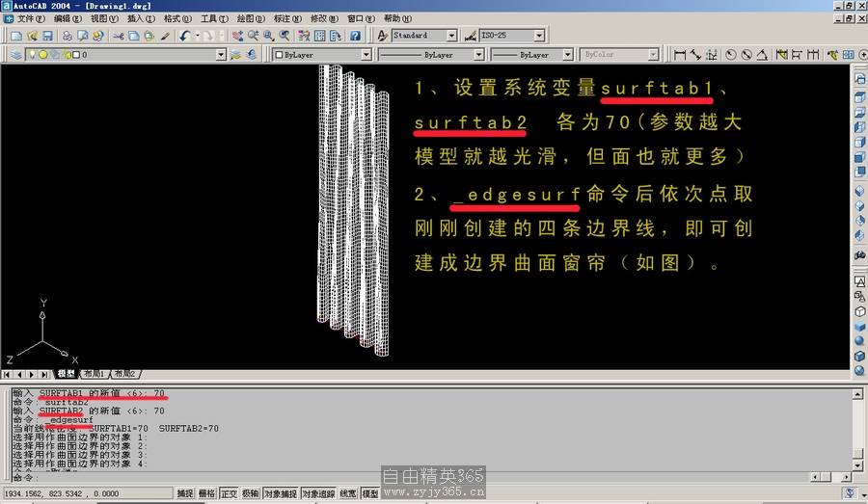Screen dimensions: 868x504
Task: Click the command window scroll-up arrow
Action: tap(858, 393)
